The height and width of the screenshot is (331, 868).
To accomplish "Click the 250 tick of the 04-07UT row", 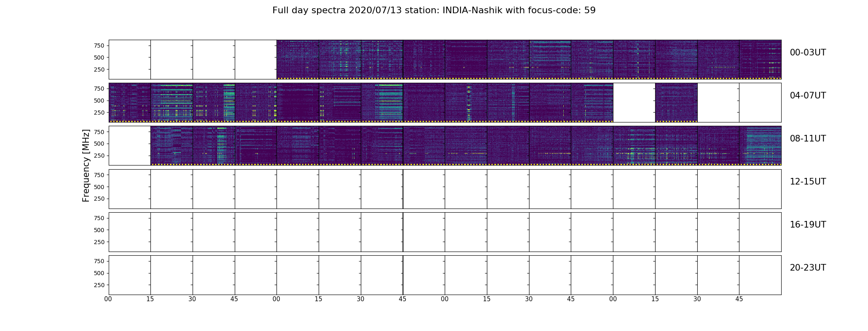I will pyautogui.click(x=99, y=113).
